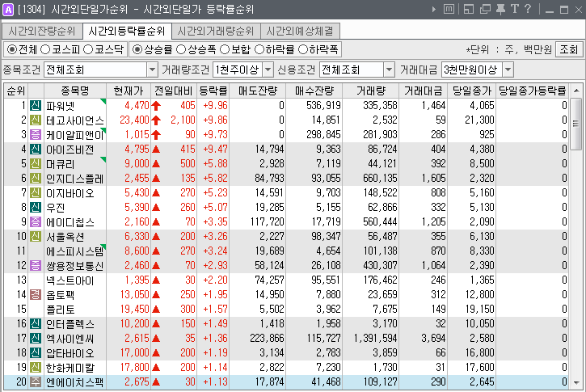The height and width of the screenshot is (392, 586).
Task: Click the pin window icon
Action: 500,9
